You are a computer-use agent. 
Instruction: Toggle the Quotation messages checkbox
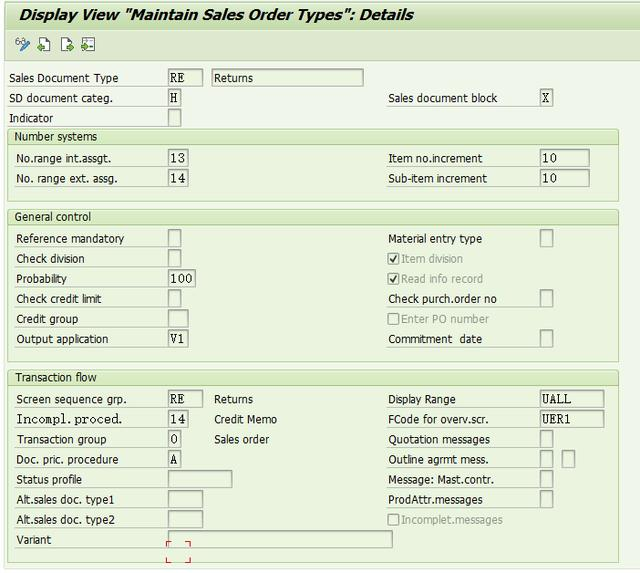[x=546, y=439]
